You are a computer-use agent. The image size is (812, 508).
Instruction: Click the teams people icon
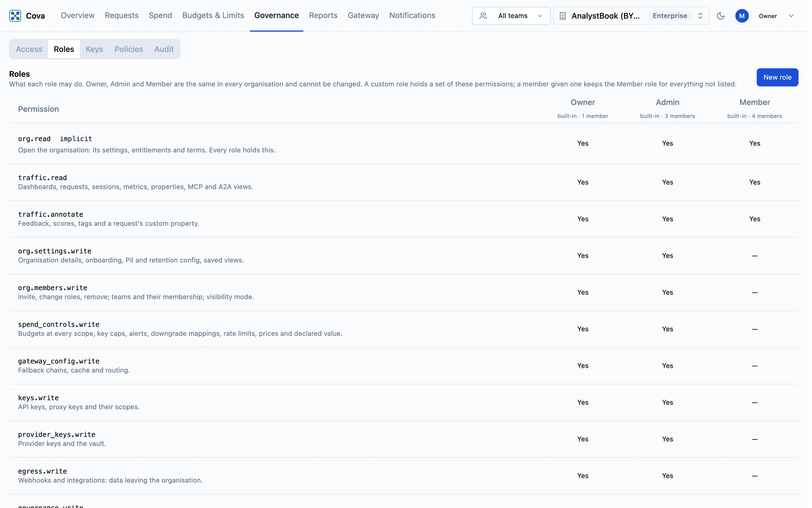(x=483, y=16)
